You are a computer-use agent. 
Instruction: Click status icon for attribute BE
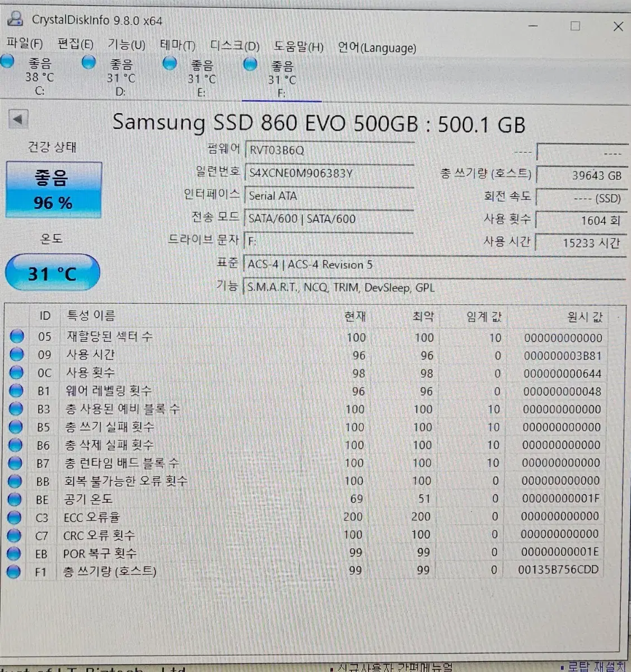click(x=15, y=499)
